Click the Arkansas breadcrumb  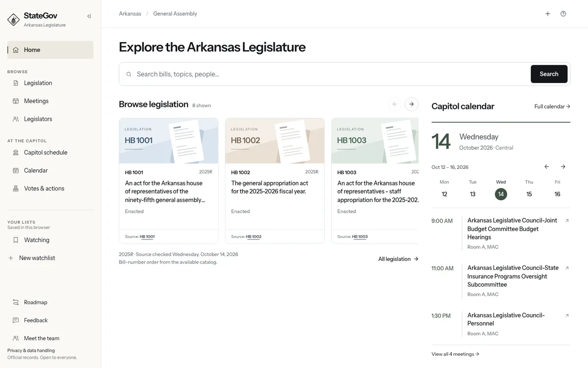point(130,14)
